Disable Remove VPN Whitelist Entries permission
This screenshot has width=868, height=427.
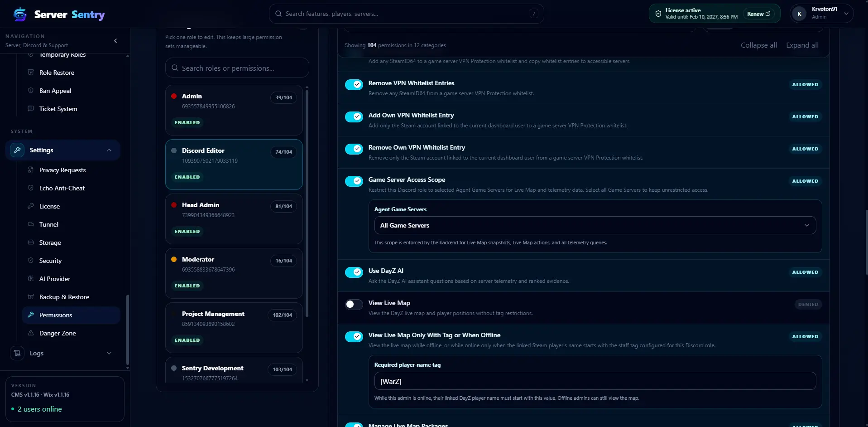coord(354,85)
